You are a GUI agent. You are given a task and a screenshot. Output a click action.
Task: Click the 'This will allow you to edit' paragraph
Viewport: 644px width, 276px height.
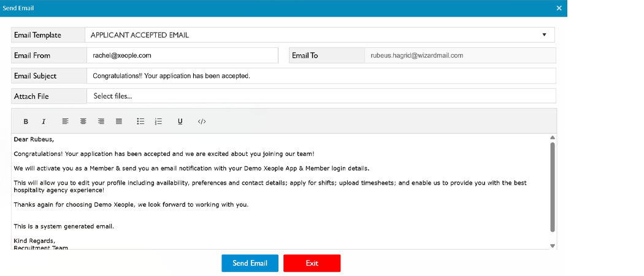pyautogui.click(x=270, y=186)
